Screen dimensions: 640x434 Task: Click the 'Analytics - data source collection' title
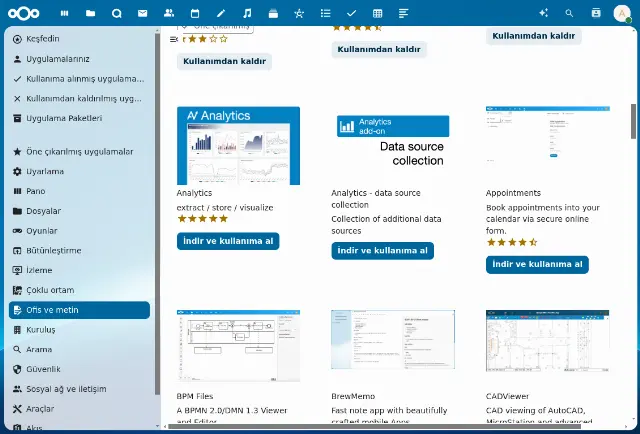[x=376, y=199]
